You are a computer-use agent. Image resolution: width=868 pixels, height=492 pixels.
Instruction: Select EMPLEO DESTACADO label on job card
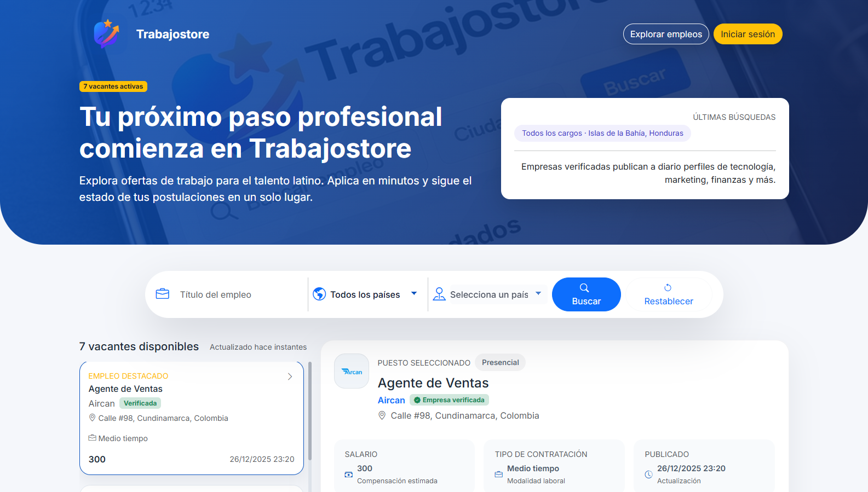[x=128, y=376]
